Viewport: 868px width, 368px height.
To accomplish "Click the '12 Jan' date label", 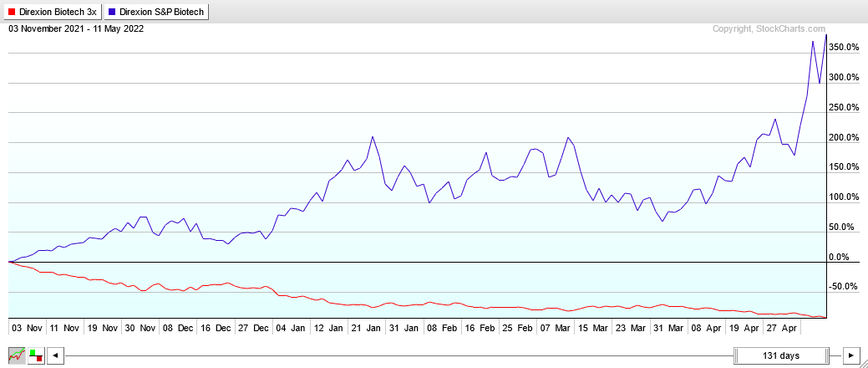I will [x=327, y=328].
